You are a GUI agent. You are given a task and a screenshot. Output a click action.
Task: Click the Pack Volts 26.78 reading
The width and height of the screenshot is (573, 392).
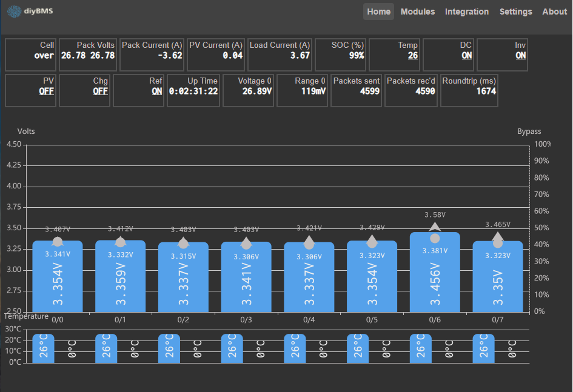click(88, 56)
